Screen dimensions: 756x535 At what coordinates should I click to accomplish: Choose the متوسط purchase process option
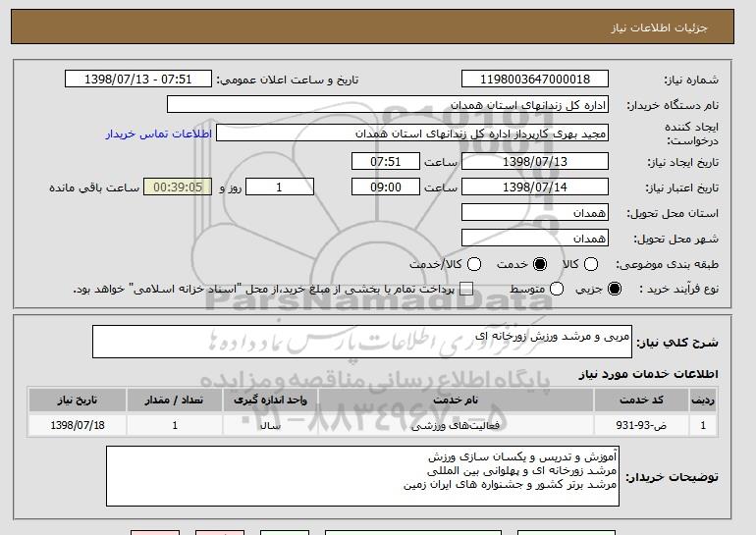(x=557, y=290)
